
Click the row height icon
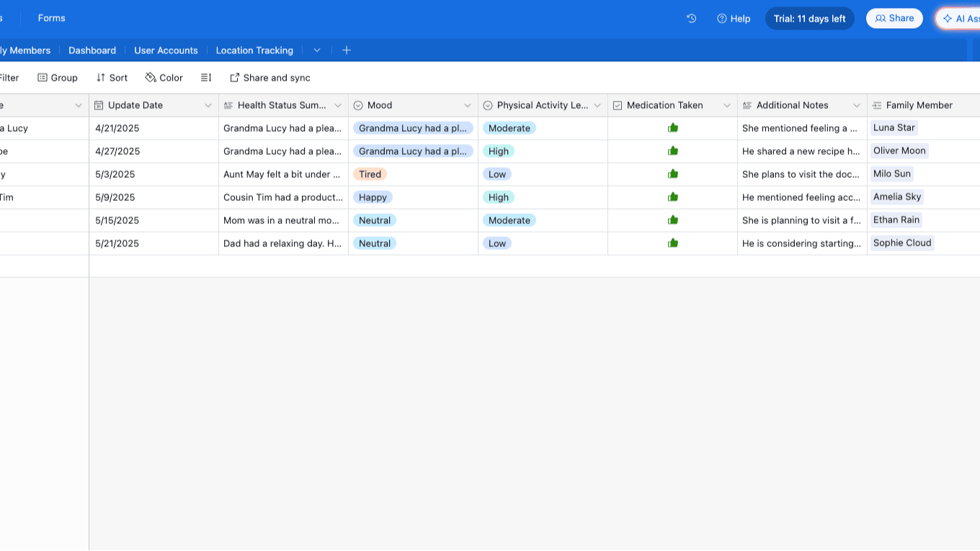tap(206, 78)
